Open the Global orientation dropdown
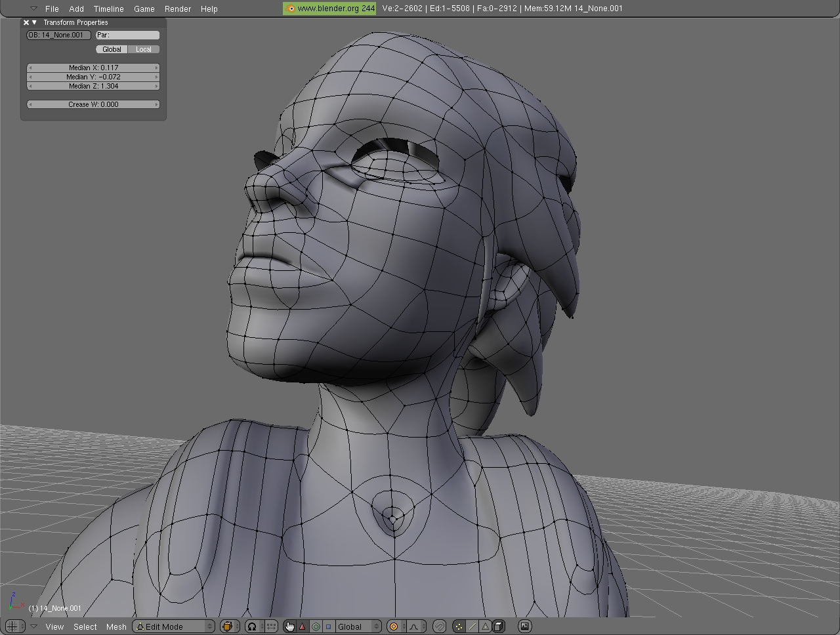Screen dimensions: 840x635 click(x=358, y=626)
